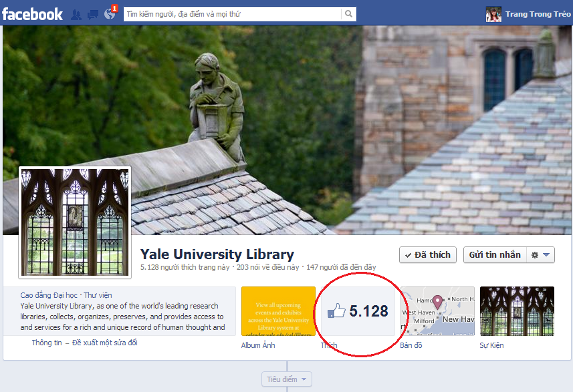The image size is (573, 392).
Task: Open the "Sự Kiện" tab label
Action: (x=491, y=345)
